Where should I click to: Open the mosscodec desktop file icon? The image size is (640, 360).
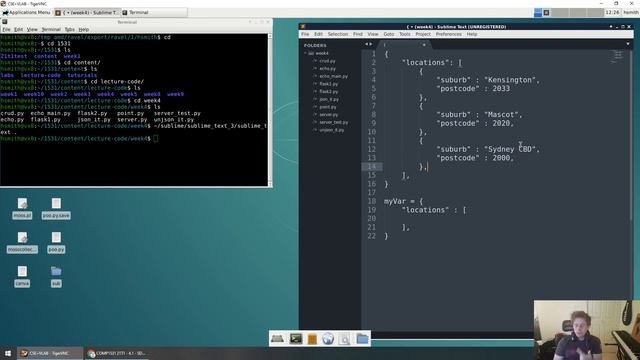22,242
